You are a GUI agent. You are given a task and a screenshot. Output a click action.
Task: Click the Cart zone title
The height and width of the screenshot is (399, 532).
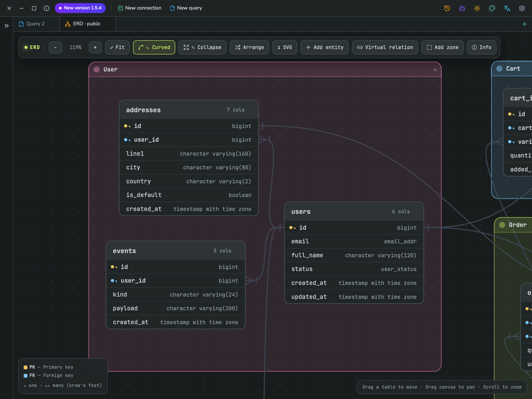(513, 69)
